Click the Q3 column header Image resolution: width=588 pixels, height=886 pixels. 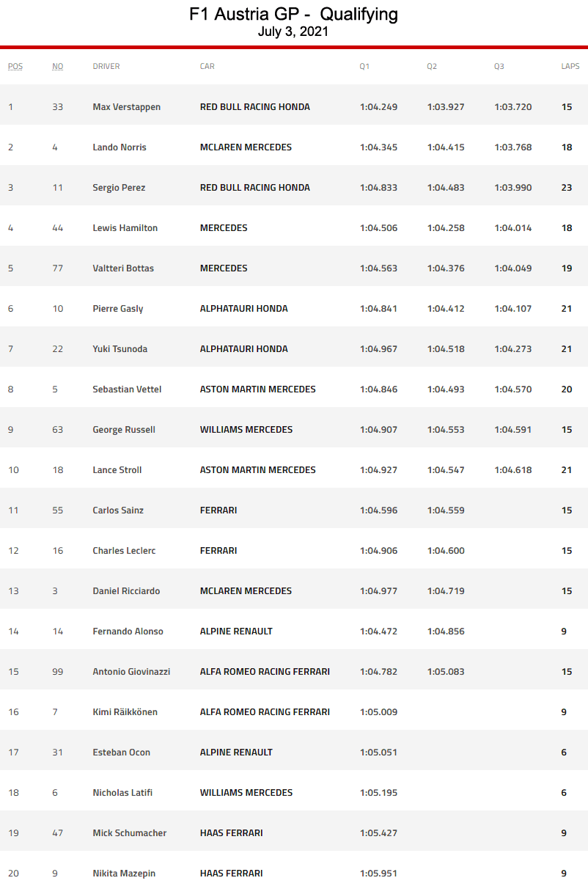tap(499, 66)
